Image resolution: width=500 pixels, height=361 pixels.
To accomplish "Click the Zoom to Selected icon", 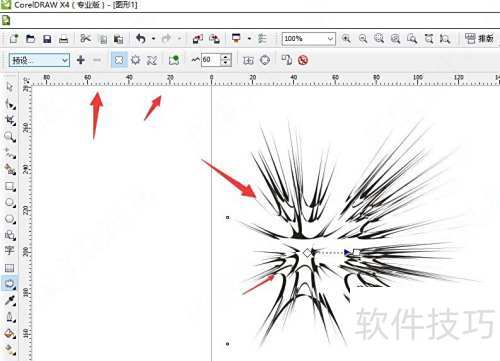I will 379,39.
